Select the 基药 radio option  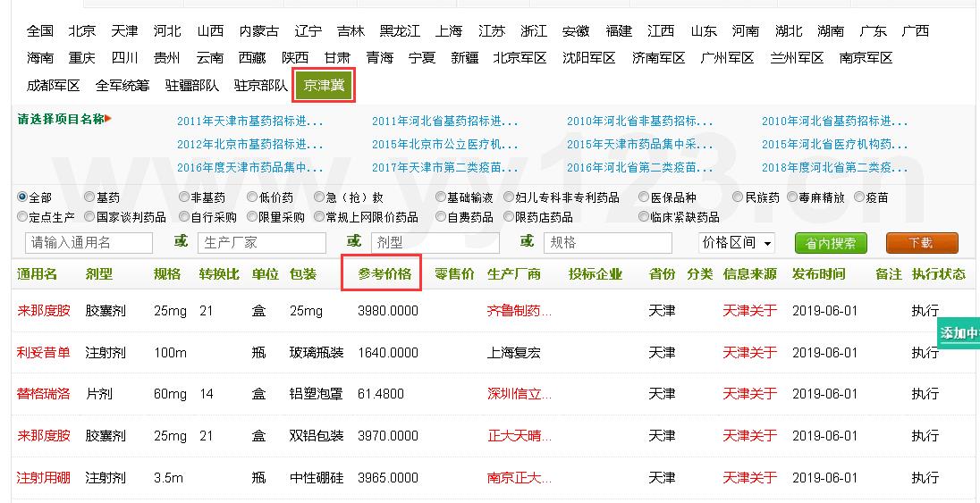point(89,197)
